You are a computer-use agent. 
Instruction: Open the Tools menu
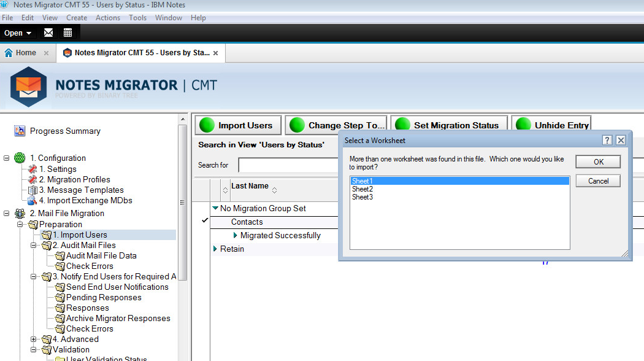137,18
